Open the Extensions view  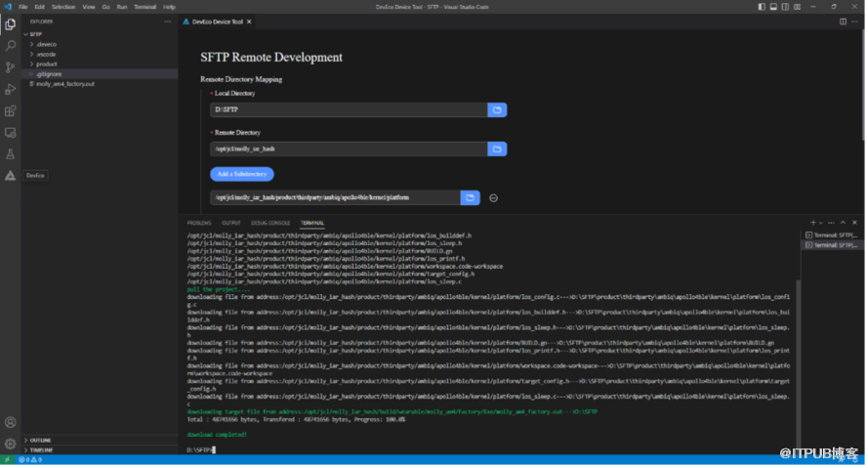(10, 111)
